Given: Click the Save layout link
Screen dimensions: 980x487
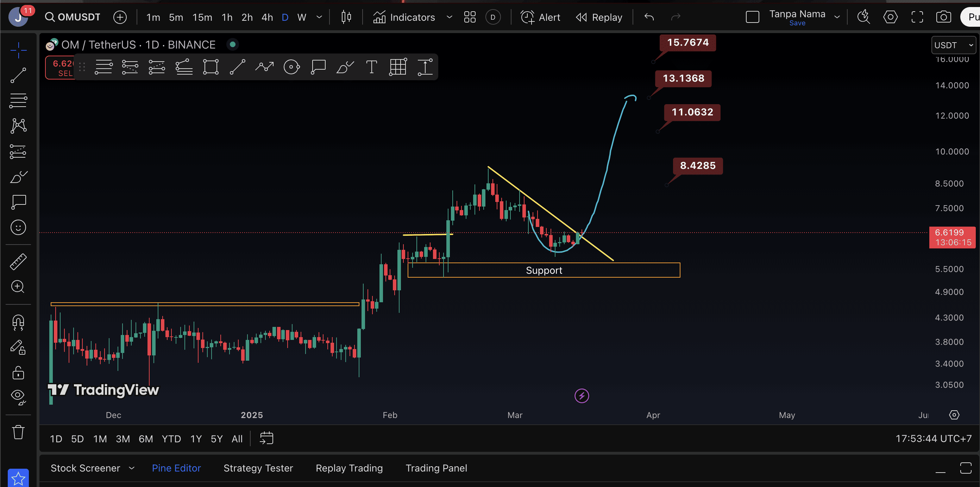Looking at the screenshot, I should 797,23.
